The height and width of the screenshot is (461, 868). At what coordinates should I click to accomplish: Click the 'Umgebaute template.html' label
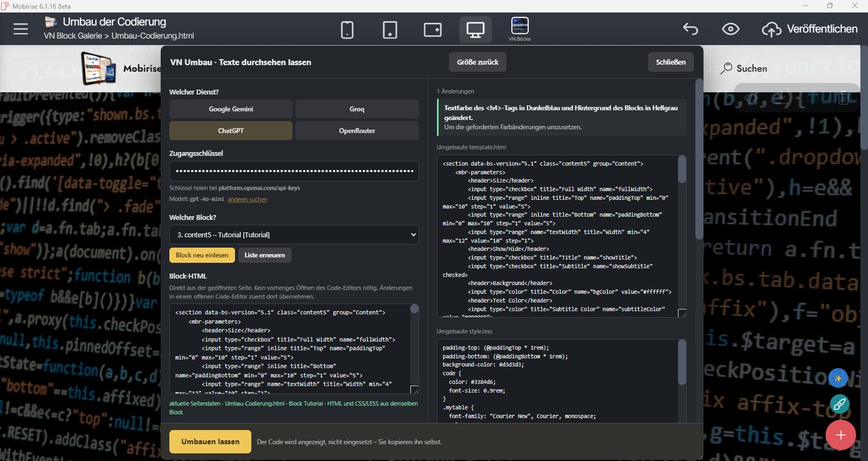tap(471, 147)
